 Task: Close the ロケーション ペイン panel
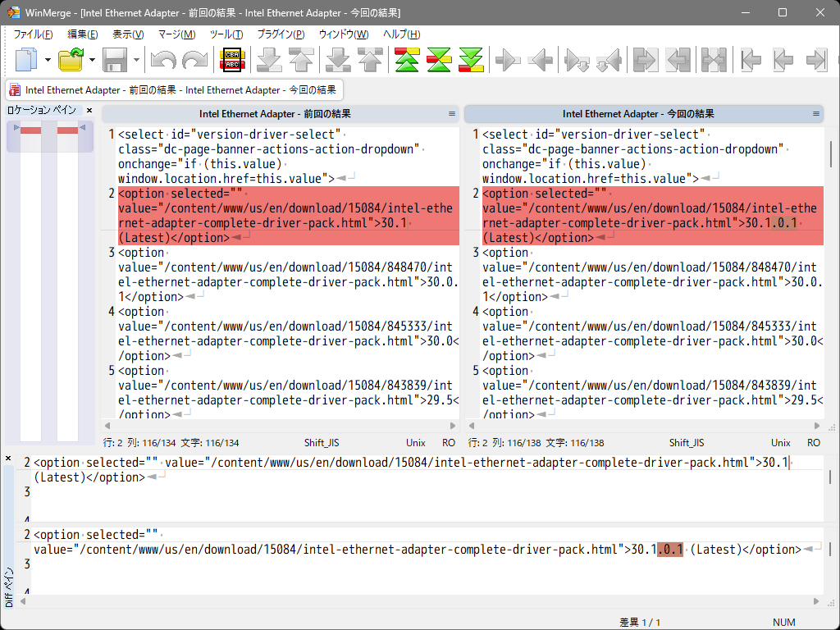pyautogui.click(x=89, y=111)
